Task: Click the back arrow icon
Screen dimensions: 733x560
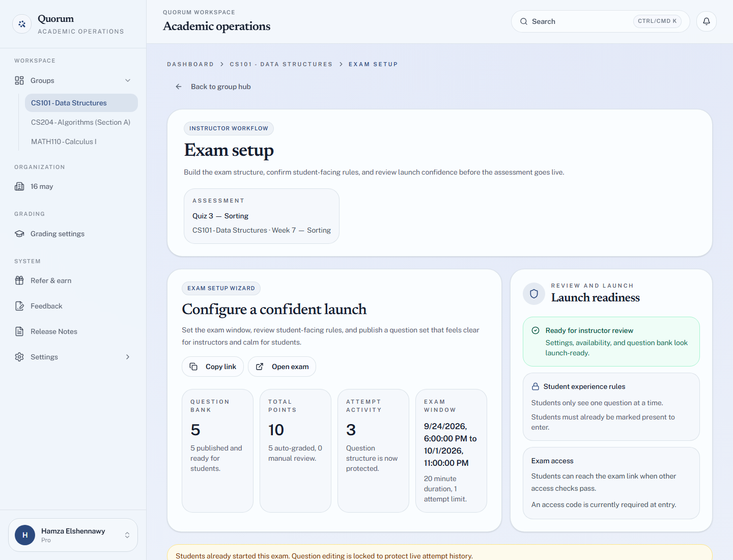Action: pyautogui.click(x=179, y=87)
